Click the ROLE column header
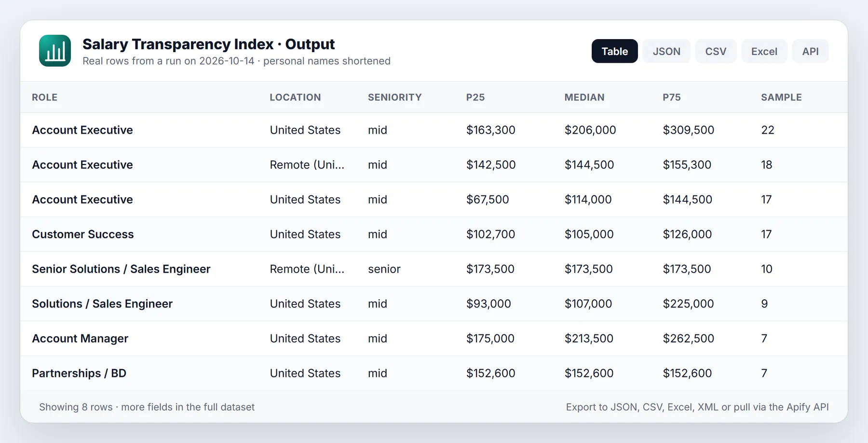Screen dimensions: 868x443 [x=45, y=97]
